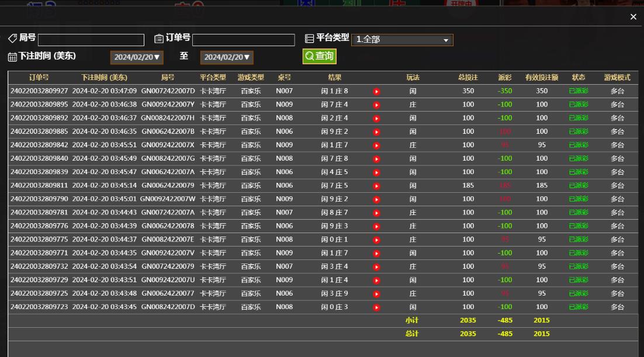Click result 闲 7 庄 8

coord(334,158)
